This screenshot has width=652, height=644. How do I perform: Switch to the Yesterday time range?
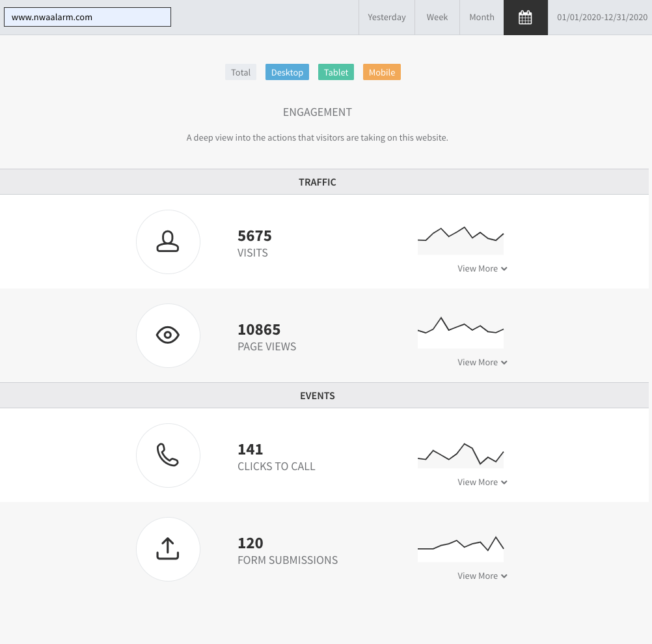[x=387, y=18]
